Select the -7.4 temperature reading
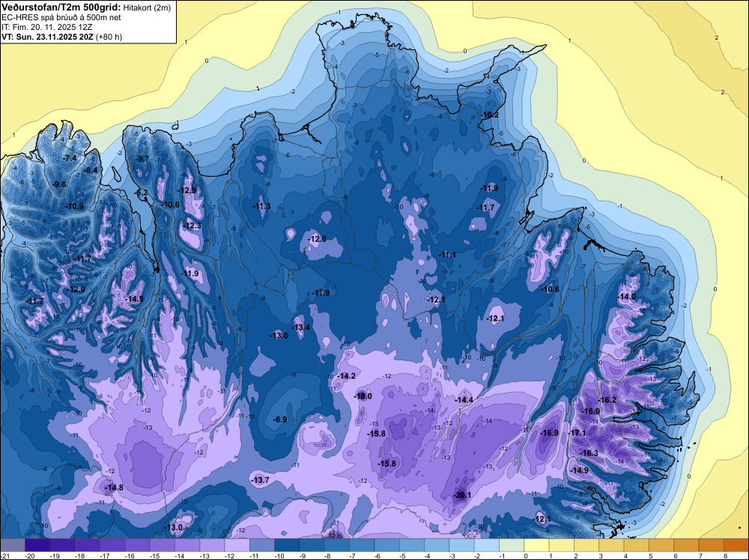Screen dimensions: 749x560 69,158
